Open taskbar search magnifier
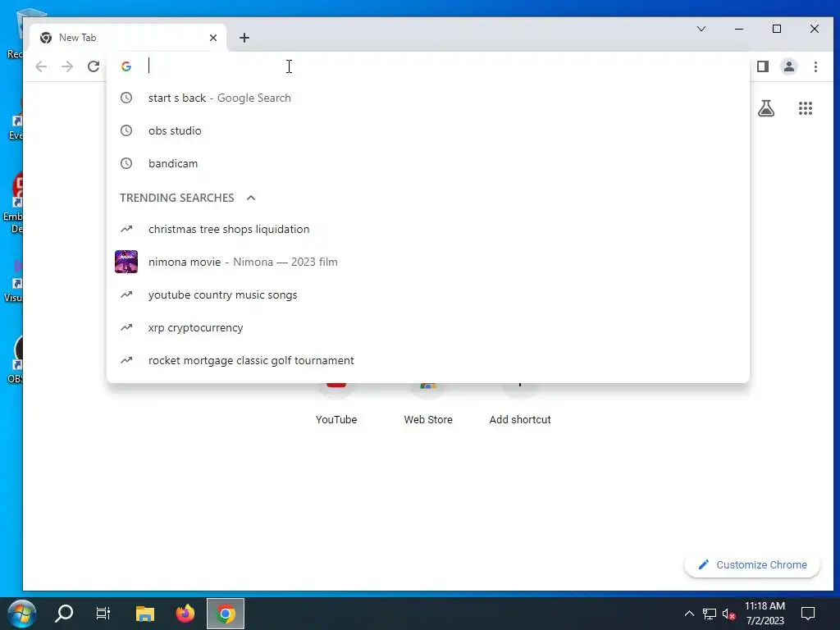The width and height of the screenshot is (840, 630). (64, 614)
